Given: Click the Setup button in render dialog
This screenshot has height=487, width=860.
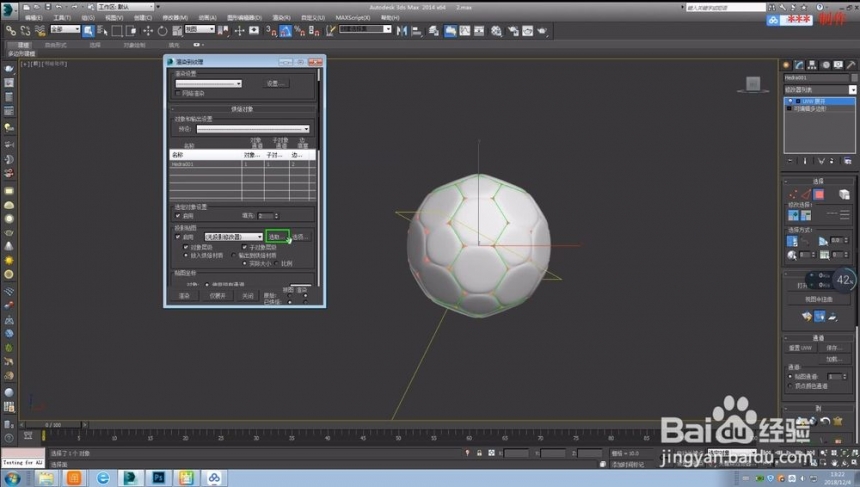Looking at the screenshot, I should point(275,84).
